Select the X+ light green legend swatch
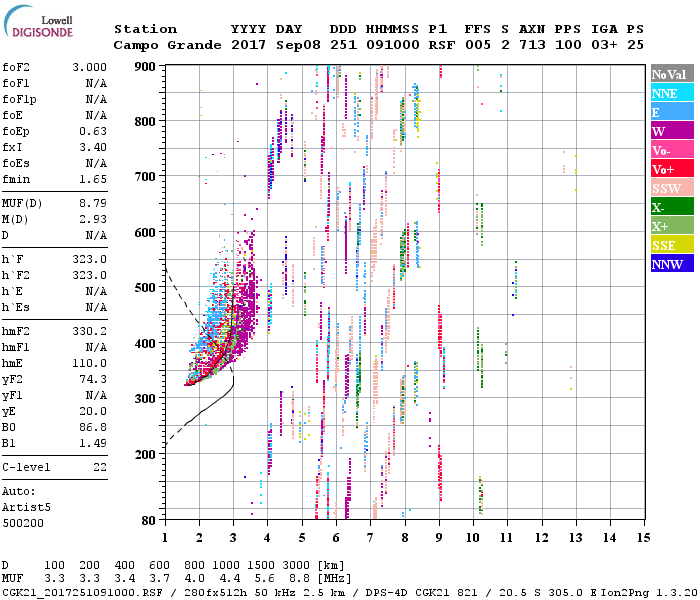The width and height of the screenshot is (700, 600). coord(672,226)
